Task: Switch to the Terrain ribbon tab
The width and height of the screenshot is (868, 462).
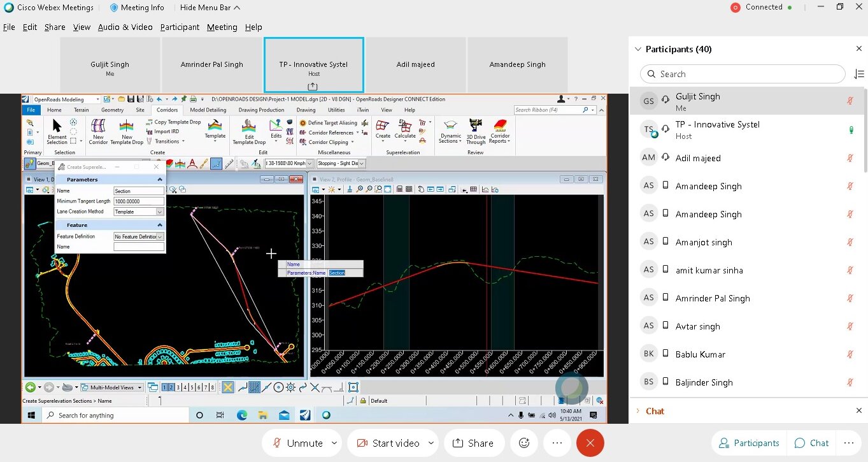Action: [81, 110]
